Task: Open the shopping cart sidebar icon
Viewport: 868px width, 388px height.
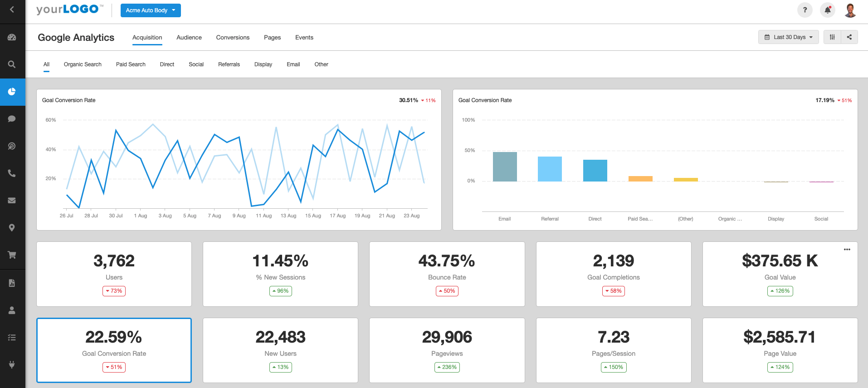Action: point(12,255)
